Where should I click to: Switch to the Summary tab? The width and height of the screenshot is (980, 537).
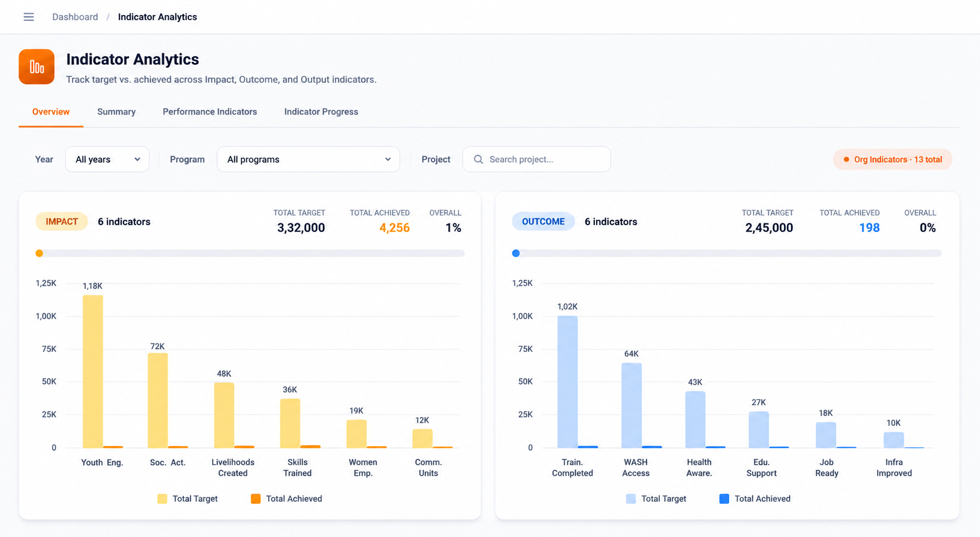tap(116, 112)
